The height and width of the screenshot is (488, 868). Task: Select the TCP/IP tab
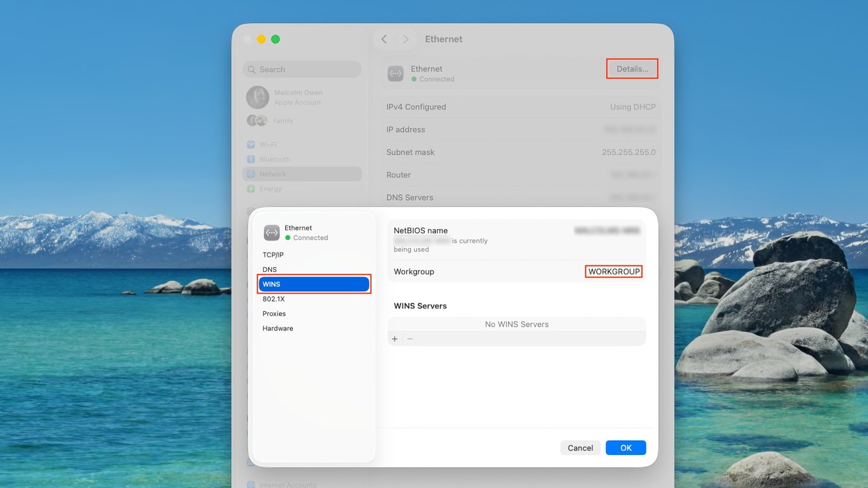click(273, 255)
